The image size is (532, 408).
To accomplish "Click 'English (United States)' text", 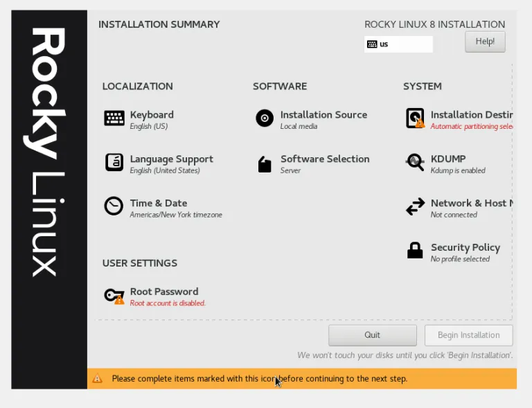I will point(165,170).
